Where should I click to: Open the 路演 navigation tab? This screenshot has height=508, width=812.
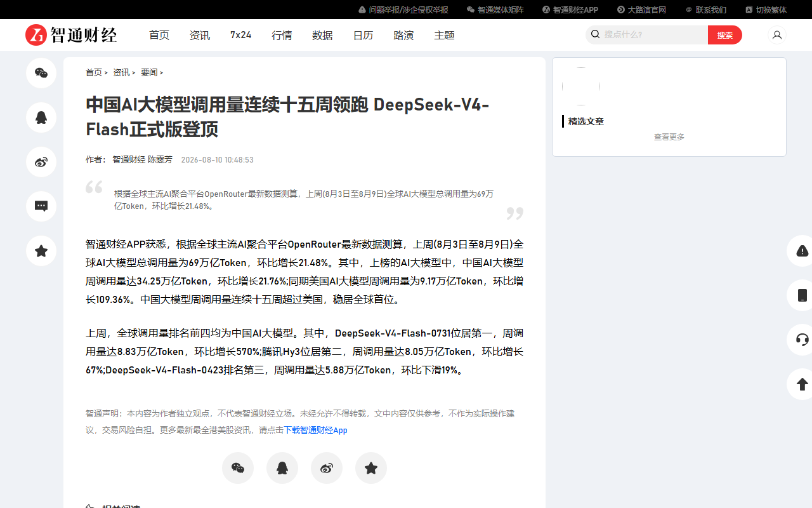pos(403,35)
